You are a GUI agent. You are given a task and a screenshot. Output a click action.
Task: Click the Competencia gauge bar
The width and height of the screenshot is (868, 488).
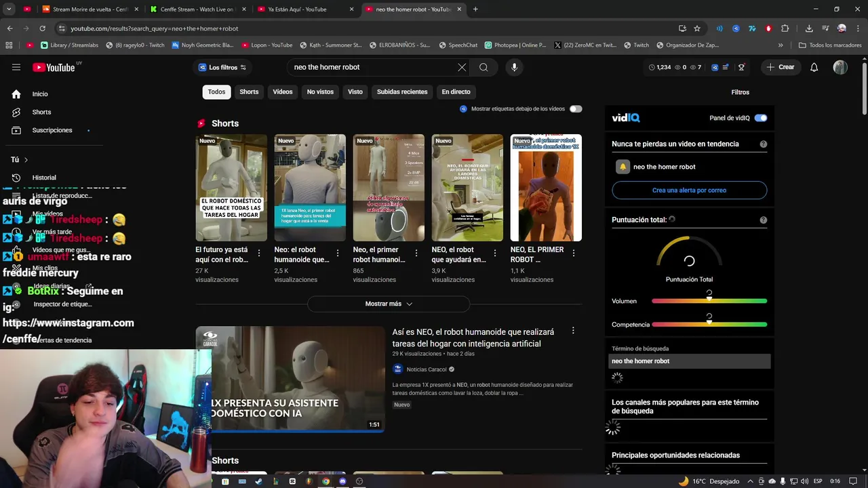click(x=709, y=325)
